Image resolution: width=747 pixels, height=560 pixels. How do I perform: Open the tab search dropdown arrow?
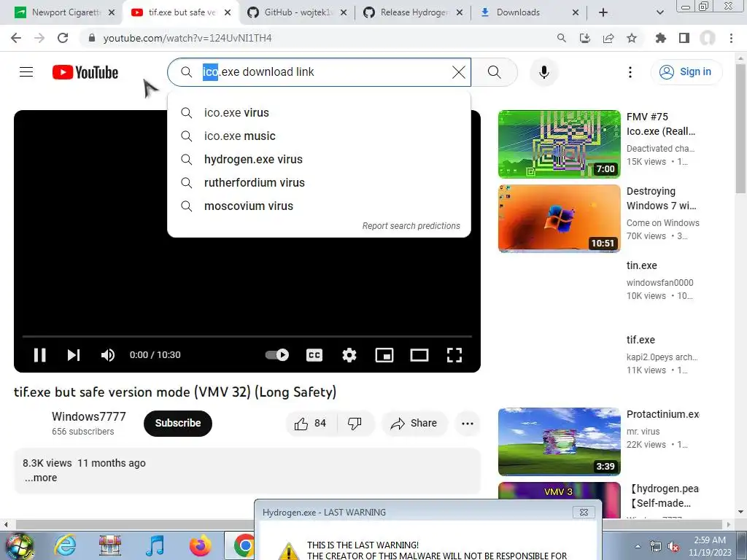point(659,12)
